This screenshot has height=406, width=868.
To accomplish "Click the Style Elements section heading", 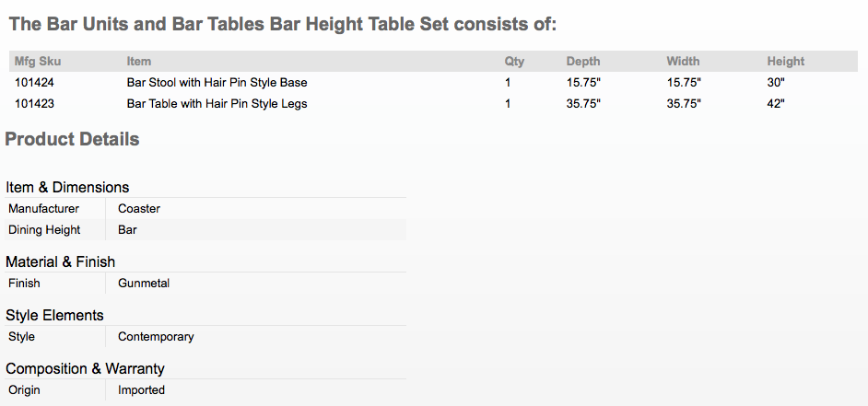I will coord(54,315).
